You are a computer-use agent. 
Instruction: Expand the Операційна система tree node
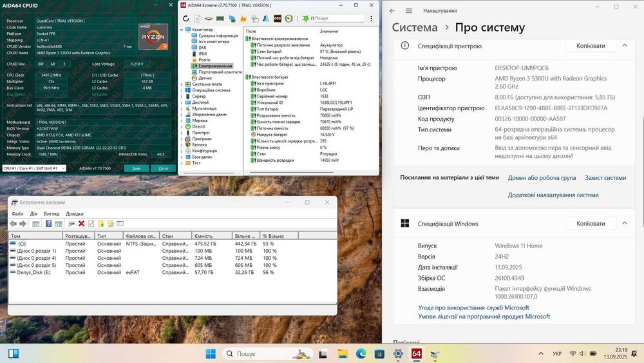point(182,90)
